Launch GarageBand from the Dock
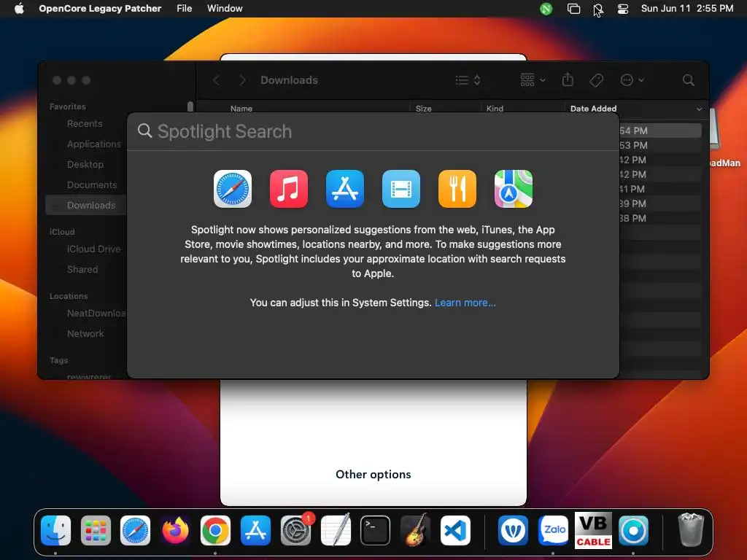 (415, 530)
